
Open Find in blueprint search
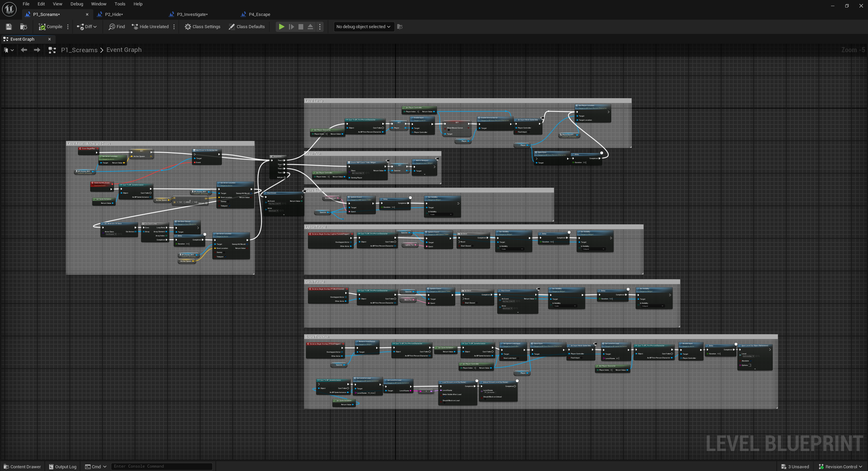pos(117,27)
